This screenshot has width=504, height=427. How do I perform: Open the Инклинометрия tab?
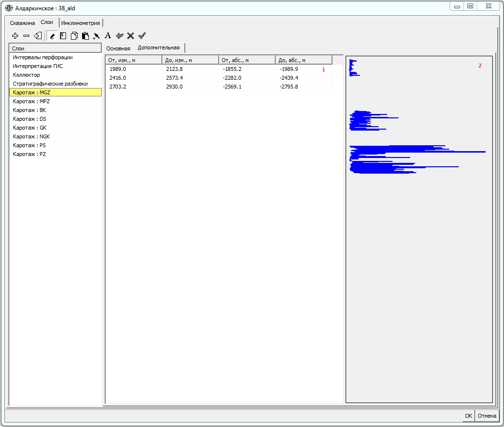coord(80,23)
